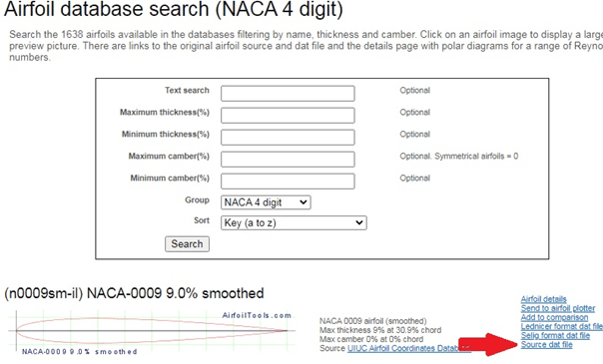Click the NACA-0009 airfoil preview image
Screen dimensions: 603x364
coord(152,332)
